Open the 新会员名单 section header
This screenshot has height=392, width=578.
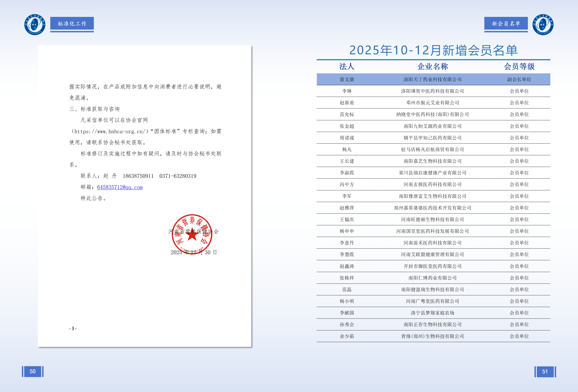pyautogui.click(x=506, y=23)
